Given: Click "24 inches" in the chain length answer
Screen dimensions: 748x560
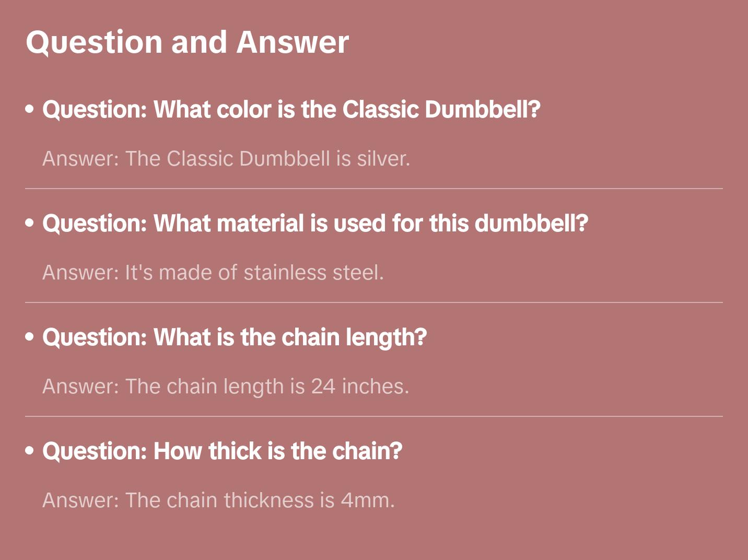Looking at the screenshot, I should [358, 387].
